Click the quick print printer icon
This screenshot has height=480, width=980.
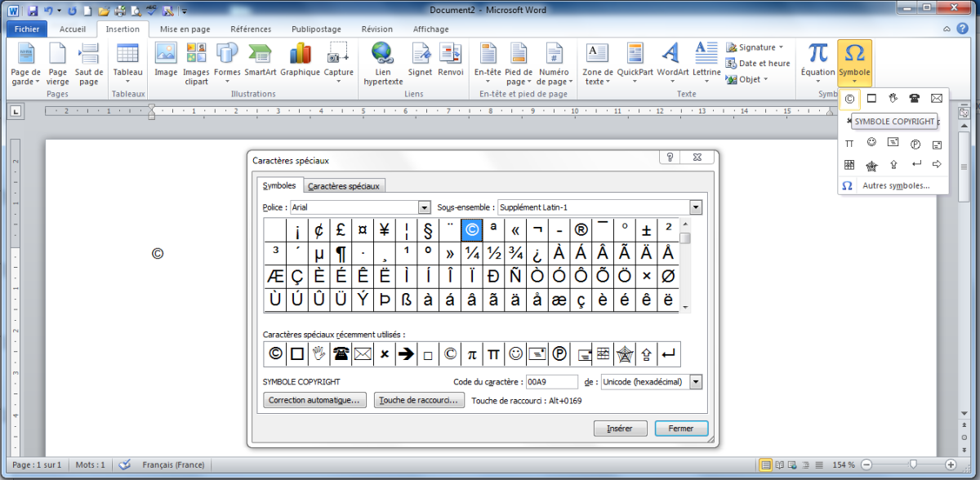120,11
